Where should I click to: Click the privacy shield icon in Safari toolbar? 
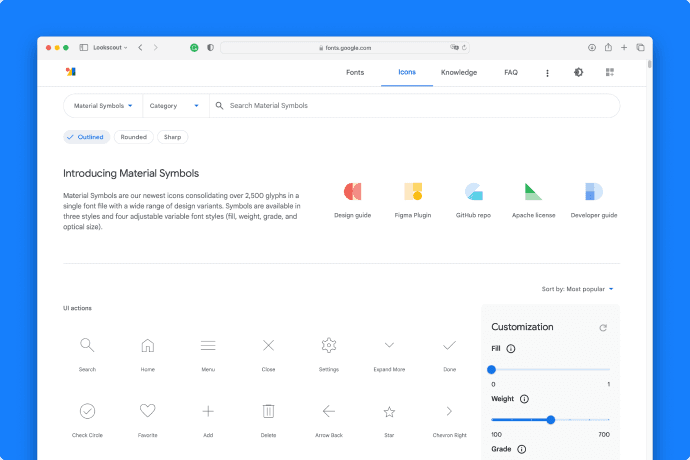[210, 48]
